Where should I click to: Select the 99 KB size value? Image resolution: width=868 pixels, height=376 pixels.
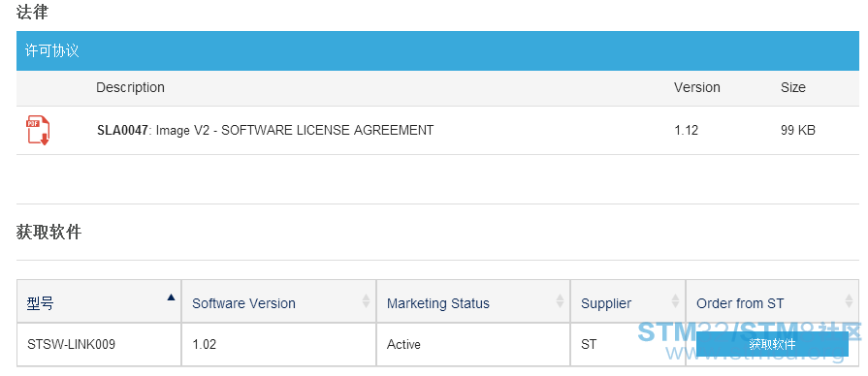pyautogui.click(x=798, y=131)
